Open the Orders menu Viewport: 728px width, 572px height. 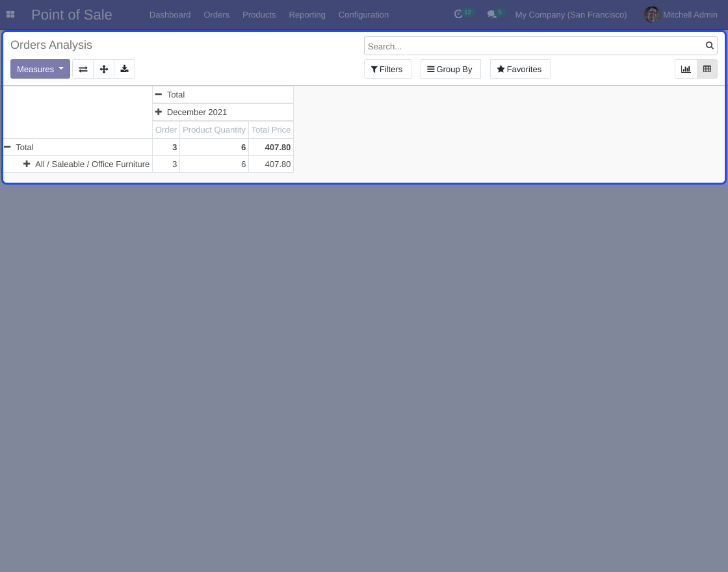point(216,15)
